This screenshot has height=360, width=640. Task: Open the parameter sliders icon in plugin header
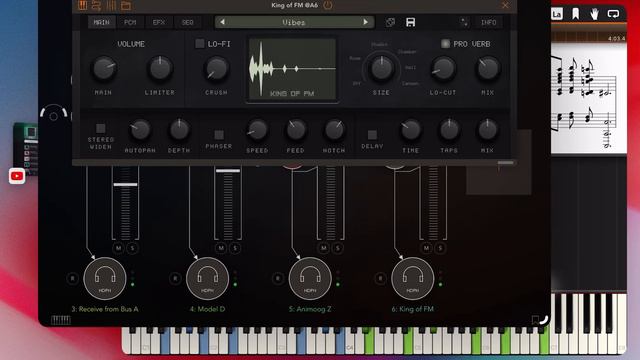111,5
